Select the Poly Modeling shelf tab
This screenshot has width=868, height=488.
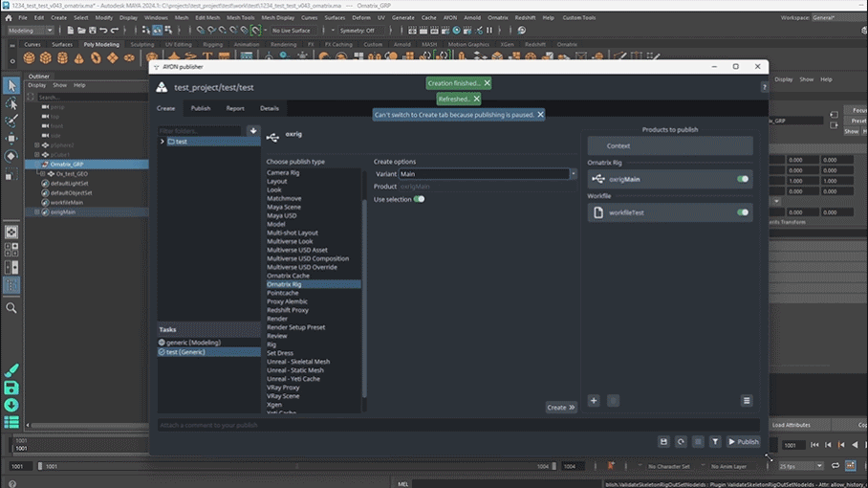(101, 44)
